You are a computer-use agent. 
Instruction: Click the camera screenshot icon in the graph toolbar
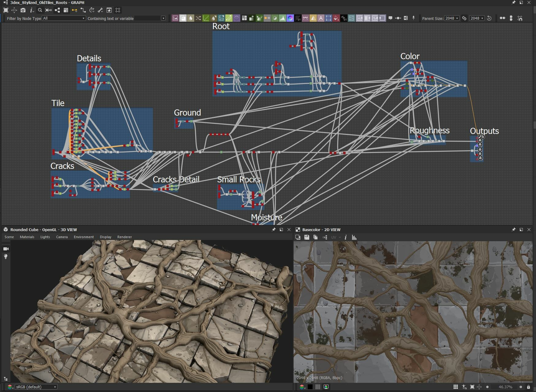(23, 10)
